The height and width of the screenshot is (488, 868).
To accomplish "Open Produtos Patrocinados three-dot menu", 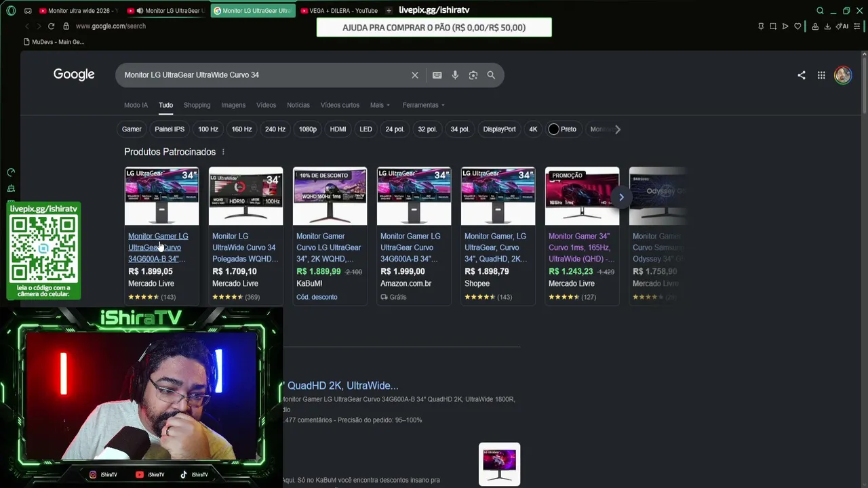I will coord(223,152).
